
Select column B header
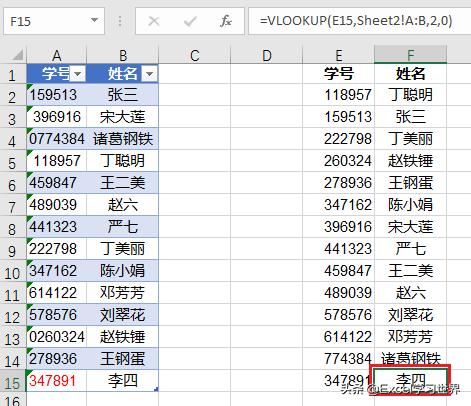[x=123, y=55]
